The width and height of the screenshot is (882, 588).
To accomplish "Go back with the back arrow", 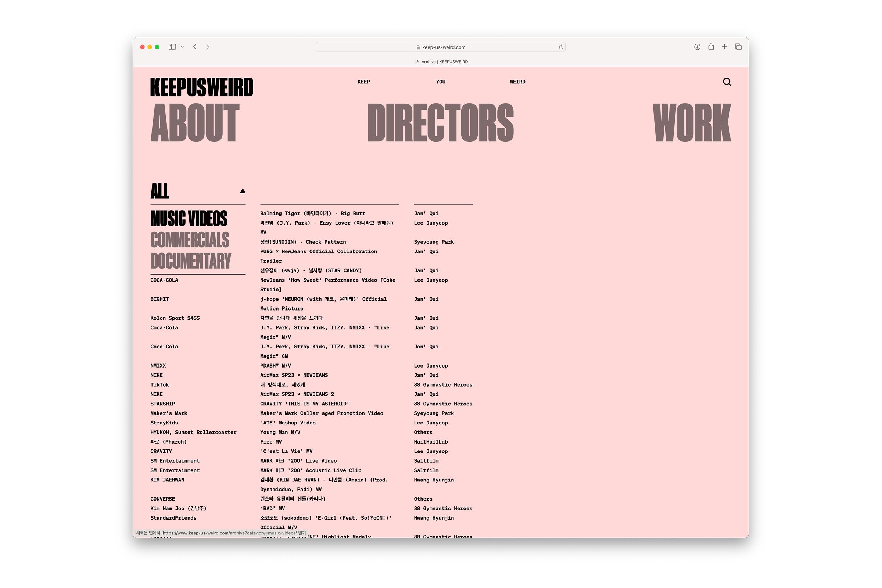I will 195,47.
